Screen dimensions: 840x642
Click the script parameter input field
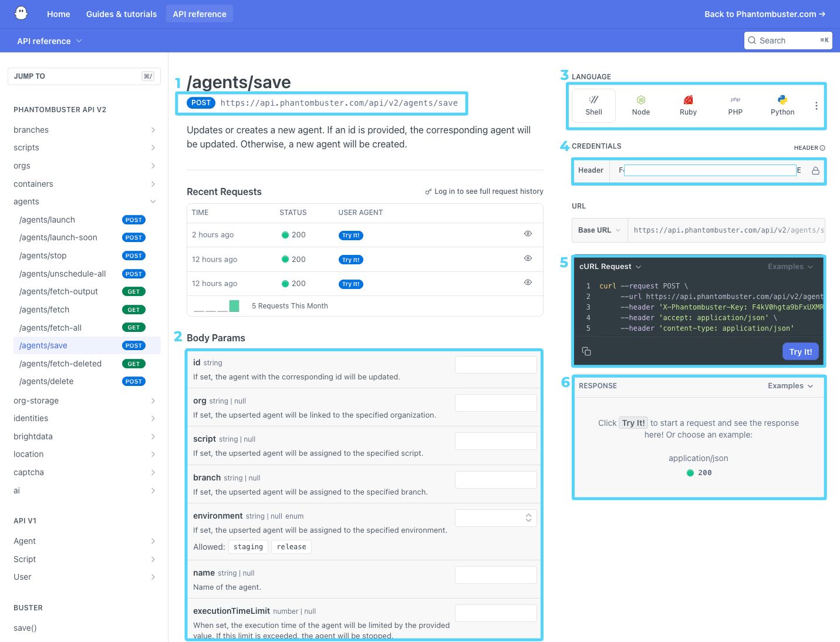click(495, 441)
